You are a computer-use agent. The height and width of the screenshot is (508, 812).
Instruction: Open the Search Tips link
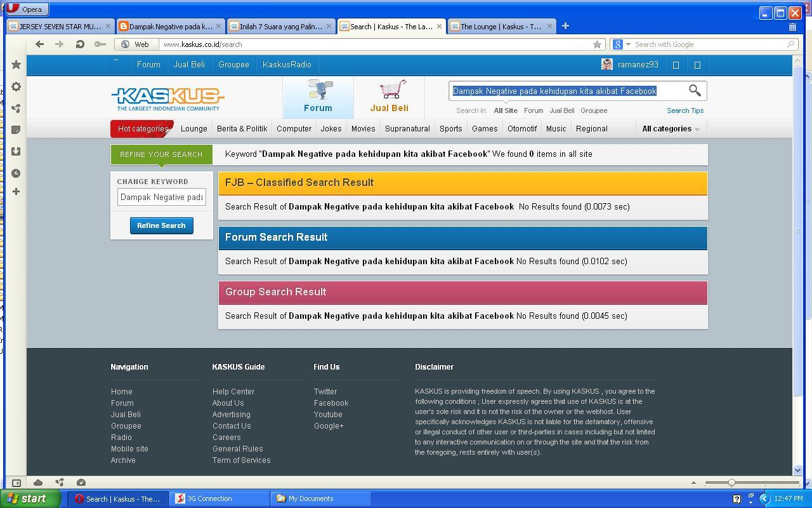[x=685, y=110]
